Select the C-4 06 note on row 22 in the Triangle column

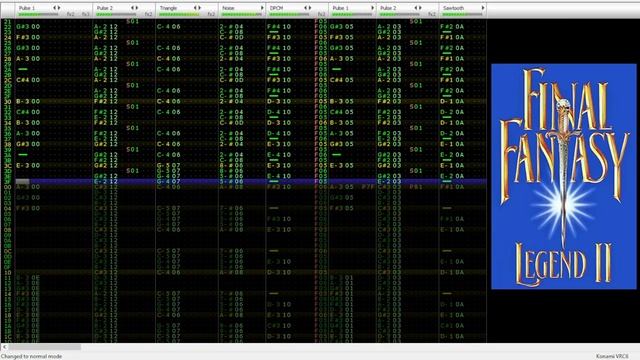[x=169, y=27]
